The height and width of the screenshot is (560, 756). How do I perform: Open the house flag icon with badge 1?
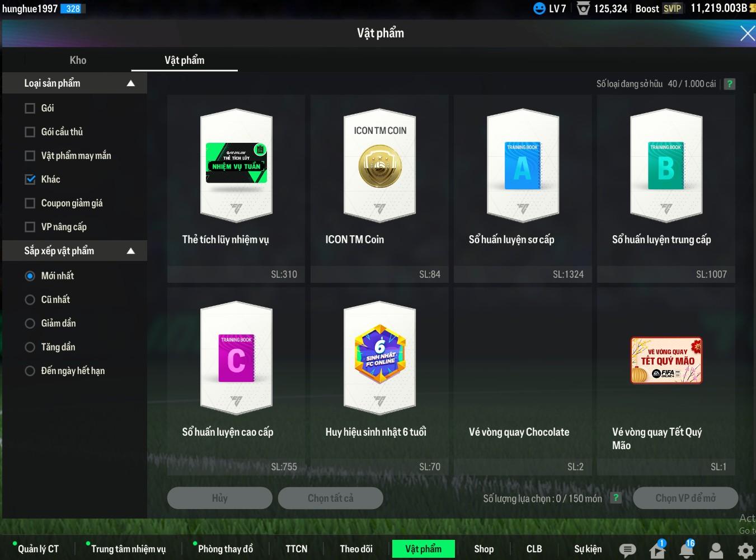tap(657, 550)
